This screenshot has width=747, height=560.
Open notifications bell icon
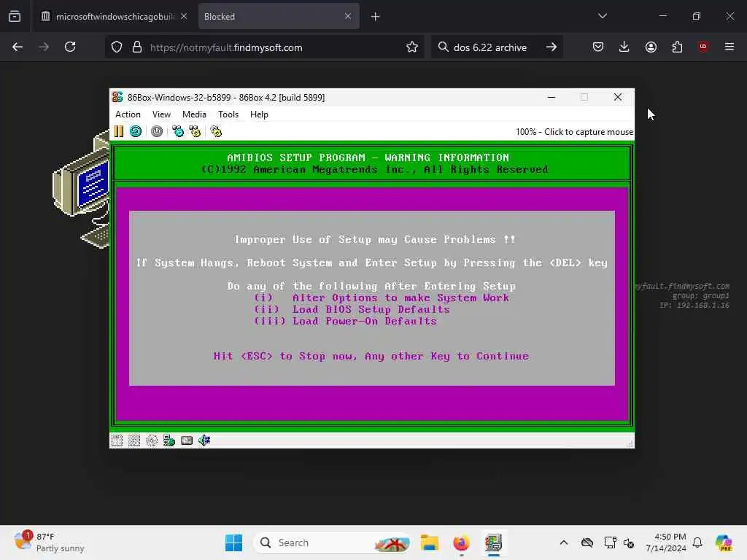697,542
